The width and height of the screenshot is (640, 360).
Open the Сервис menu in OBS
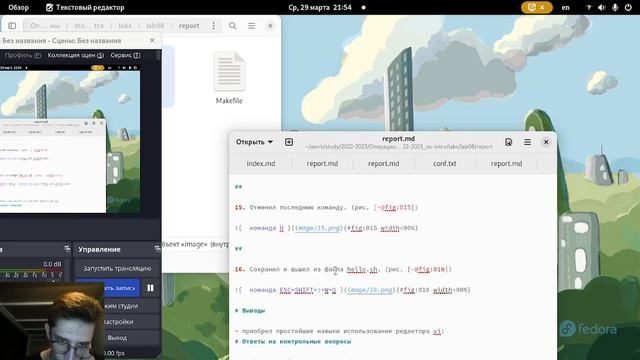click(125, 55)
